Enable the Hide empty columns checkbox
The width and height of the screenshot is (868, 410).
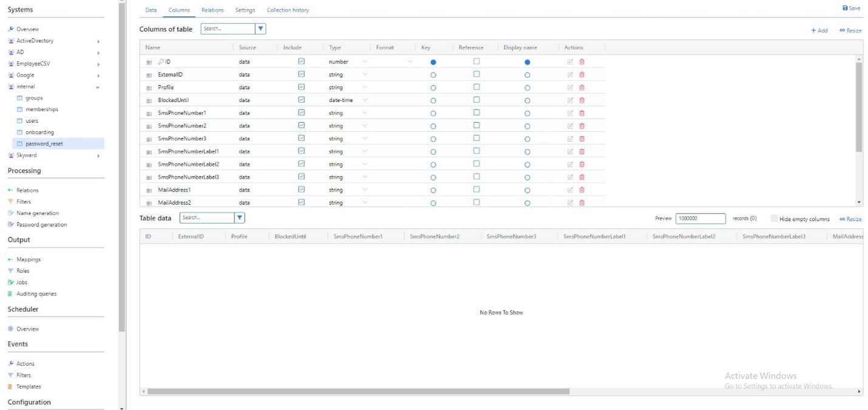pos(773,218)
